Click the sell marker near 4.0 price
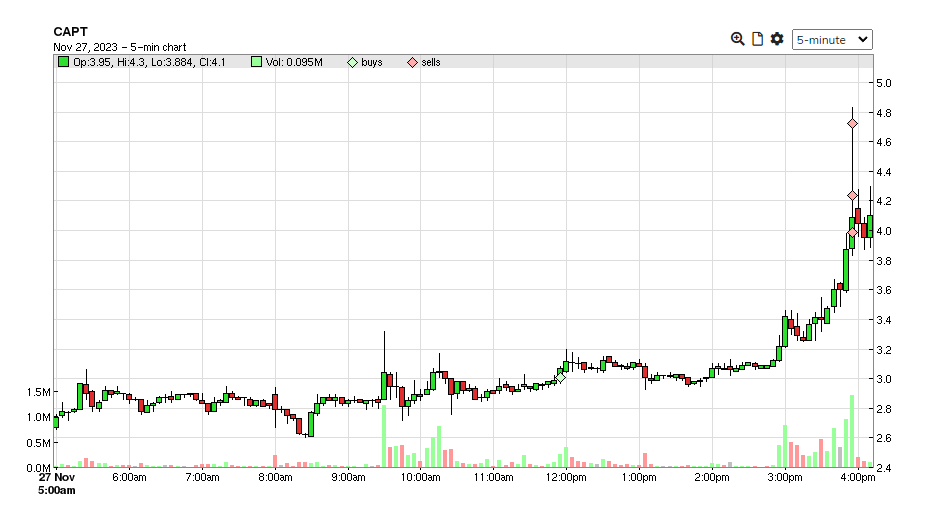 pyautogui.click(x=852, y=232)
